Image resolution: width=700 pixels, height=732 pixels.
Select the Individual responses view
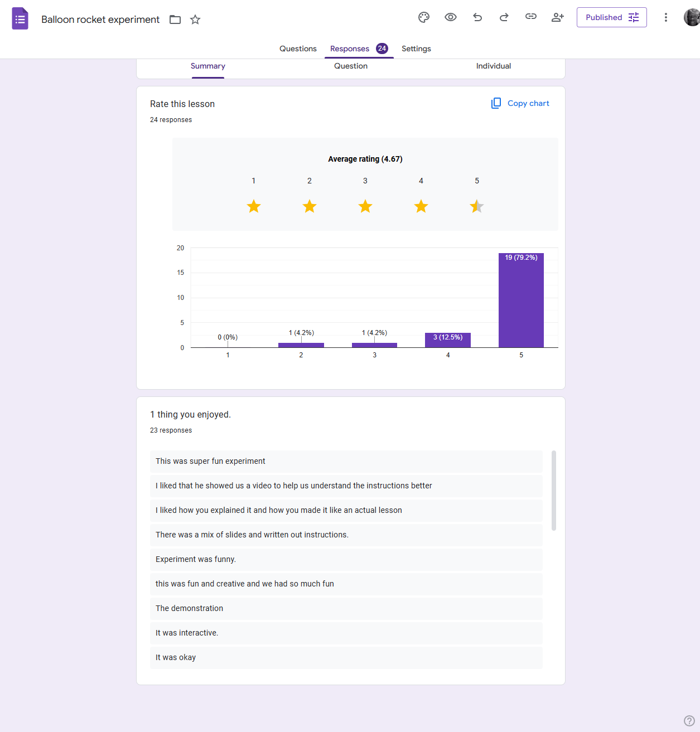[x=493, y=66]
